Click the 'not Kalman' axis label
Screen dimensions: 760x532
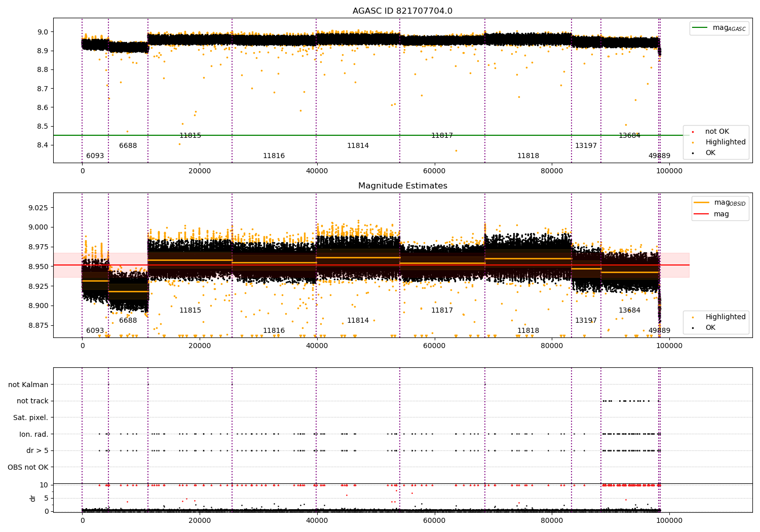[x=28, y=385]
